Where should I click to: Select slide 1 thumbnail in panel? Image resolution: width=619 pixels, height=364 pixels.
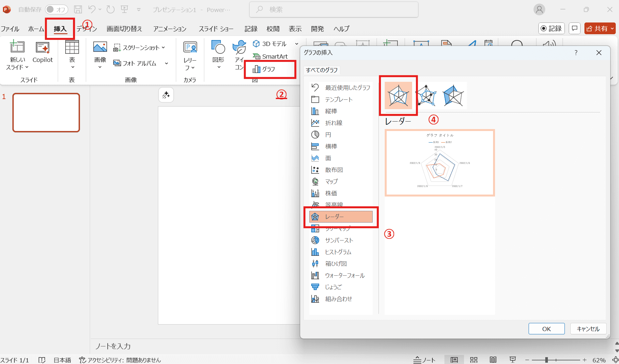pos(46,113)
